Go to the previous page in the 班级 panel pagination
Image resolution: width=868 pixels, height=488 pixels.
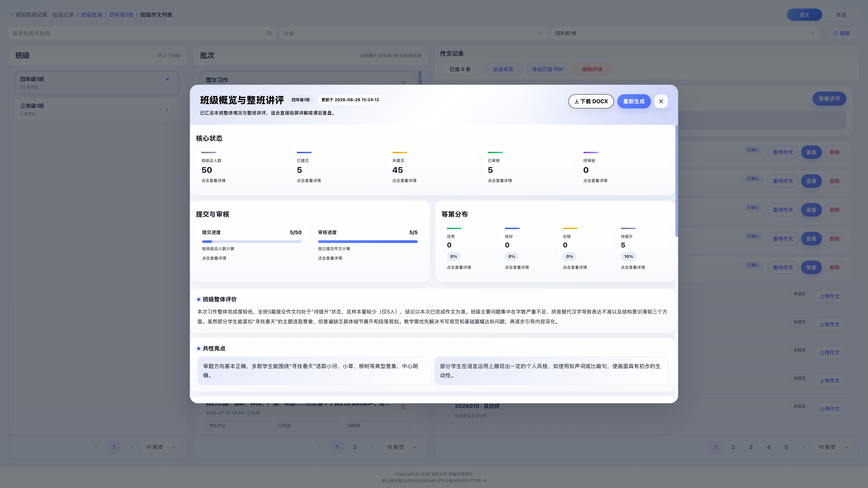tap(96, 447)
